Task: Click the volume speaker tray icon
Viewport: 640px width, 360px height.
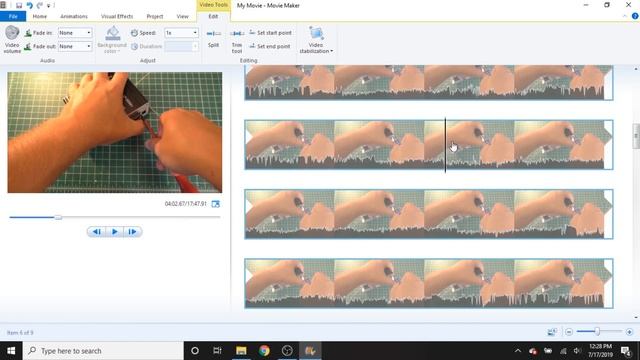Action: 577,351
